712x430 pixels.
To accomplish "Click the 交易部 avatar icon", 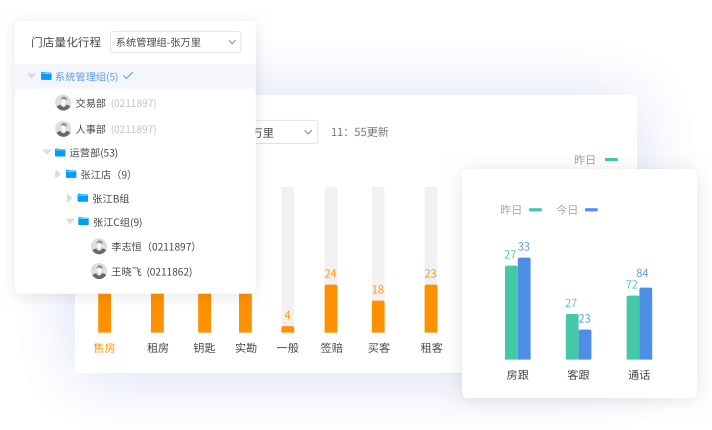I will (63, 103).
